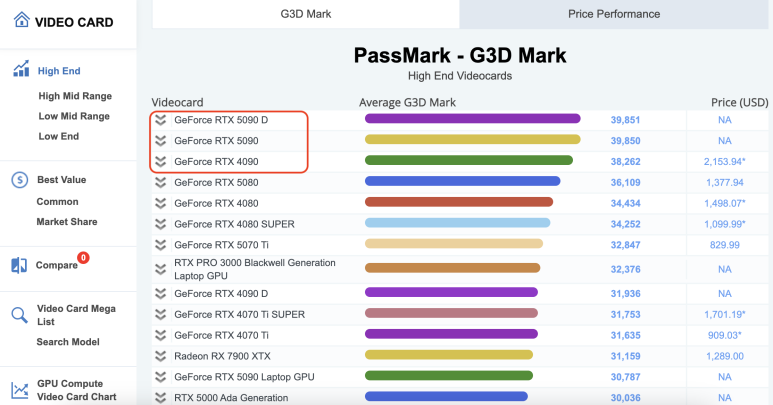Click the home icon beside VIDEO CARD
773x405 pixels.
click(21, 20)
